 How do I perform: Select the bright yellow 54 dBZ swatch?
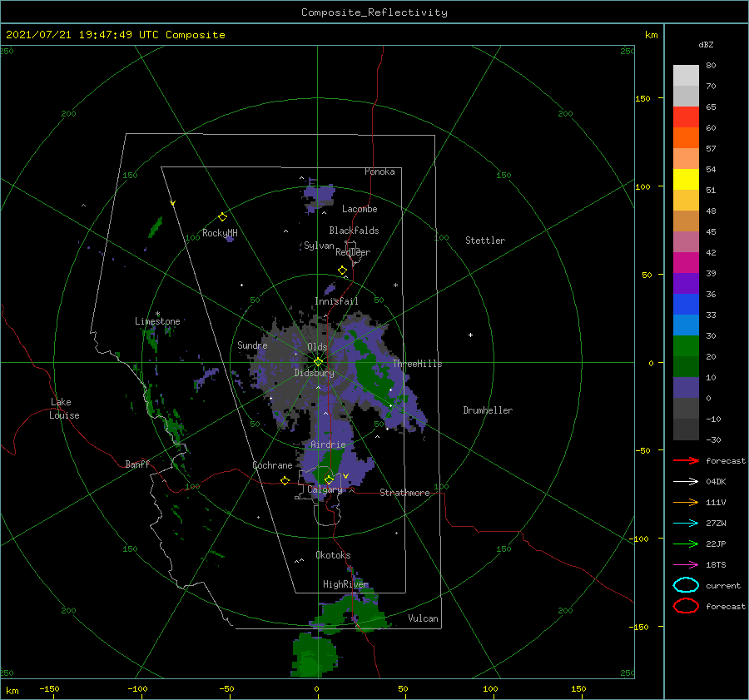pyautogui.click(x=686, y=179)
